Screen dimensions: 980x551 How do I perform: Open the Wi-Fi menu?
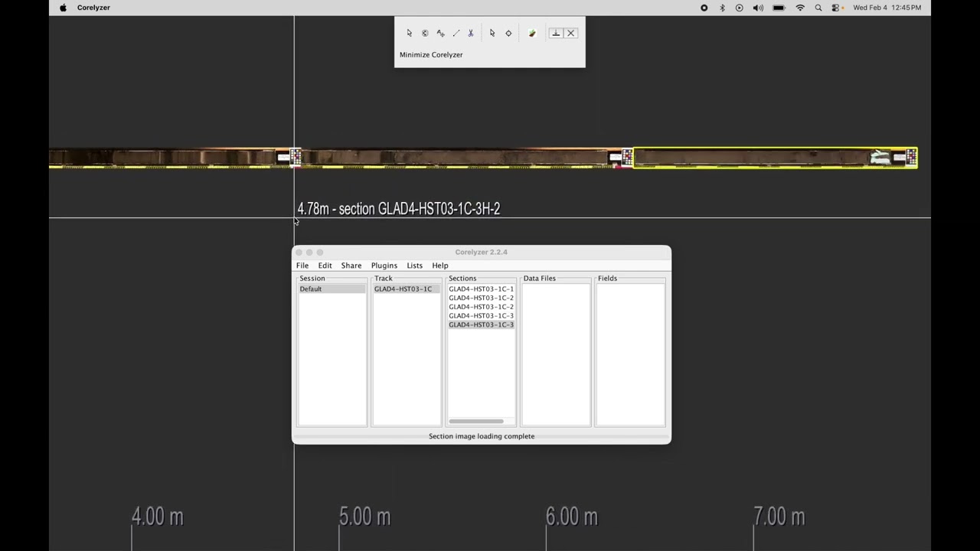(800, 8)
